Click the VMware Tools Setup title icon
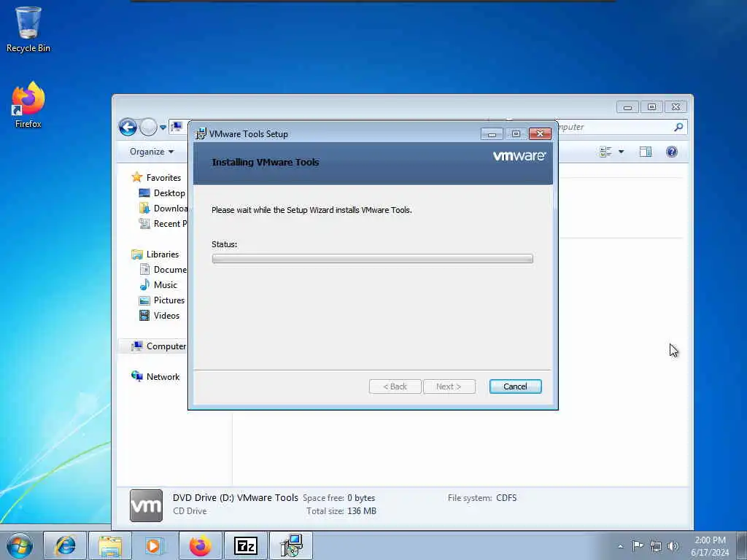 tap(201, 134)
